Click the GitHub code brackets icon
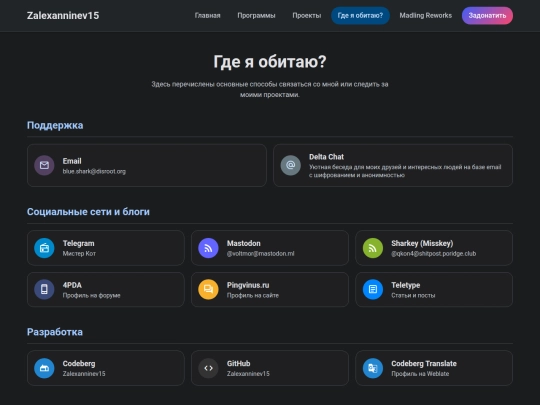The height and width of the screenshot is (405, 540). pyautogui.click(x=208, y=368)
